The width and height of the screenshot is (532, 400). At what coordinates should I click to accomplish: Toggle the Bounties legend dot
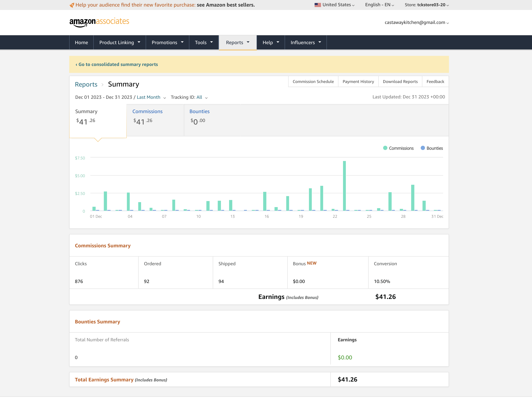coord(423,148)
